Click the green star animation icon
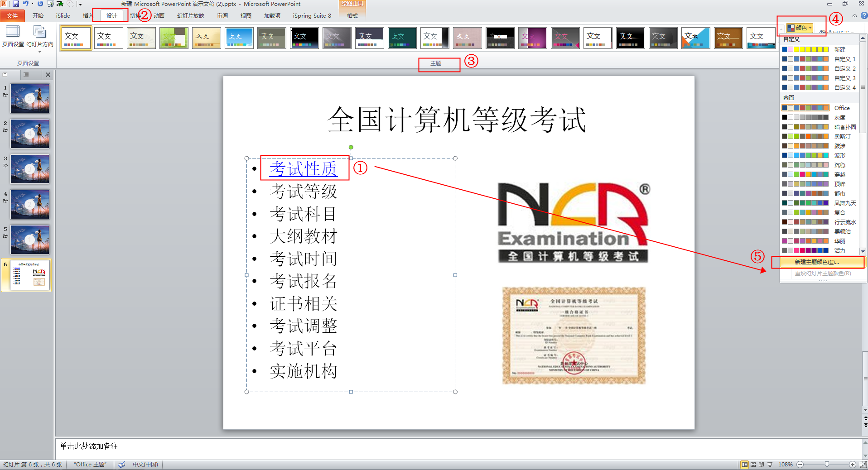Image resolution: width=868 pixels, height=470 pixels. pos(60,4)
